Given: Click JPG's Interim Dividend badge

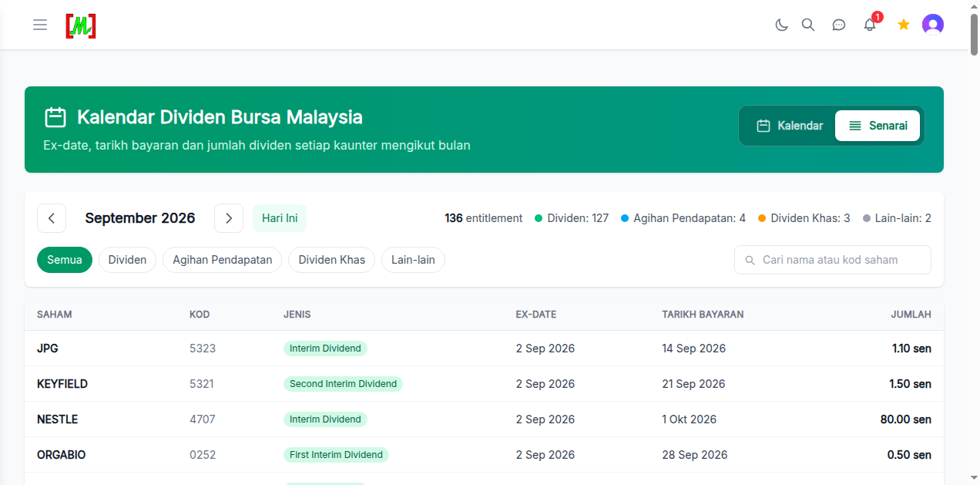Looking at the screenshot, I should pos(325,349).
